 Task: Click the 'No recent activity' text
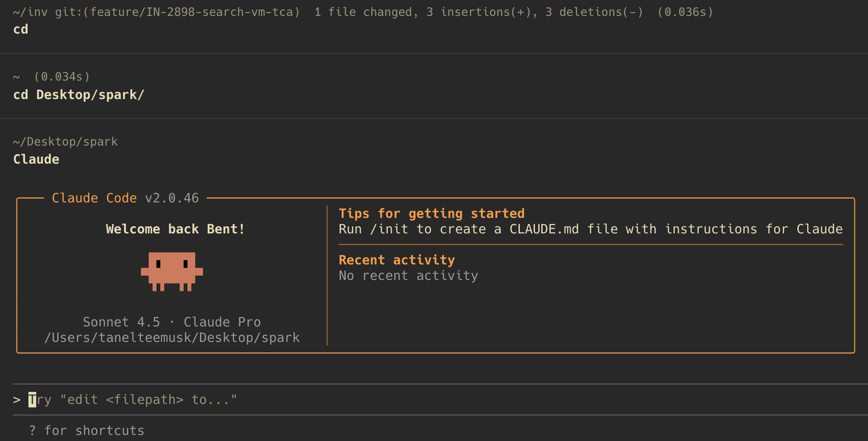click(409, 276)
